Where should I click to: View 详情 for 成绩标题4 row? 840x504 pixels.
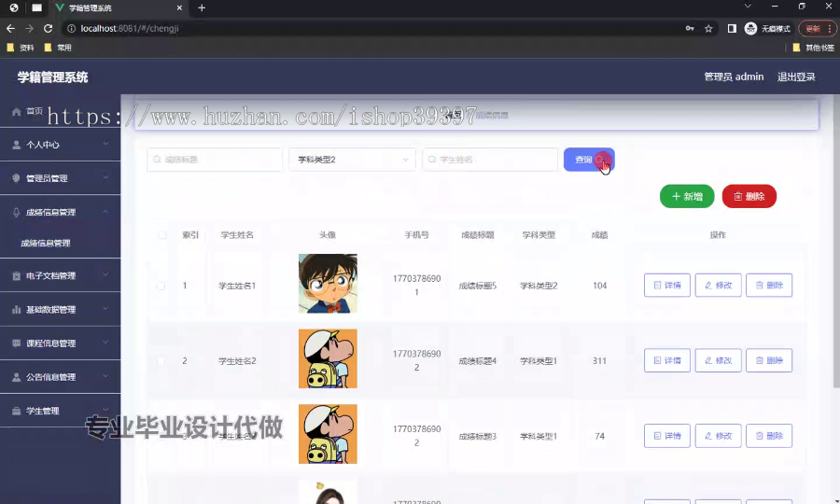coord(667,360)
